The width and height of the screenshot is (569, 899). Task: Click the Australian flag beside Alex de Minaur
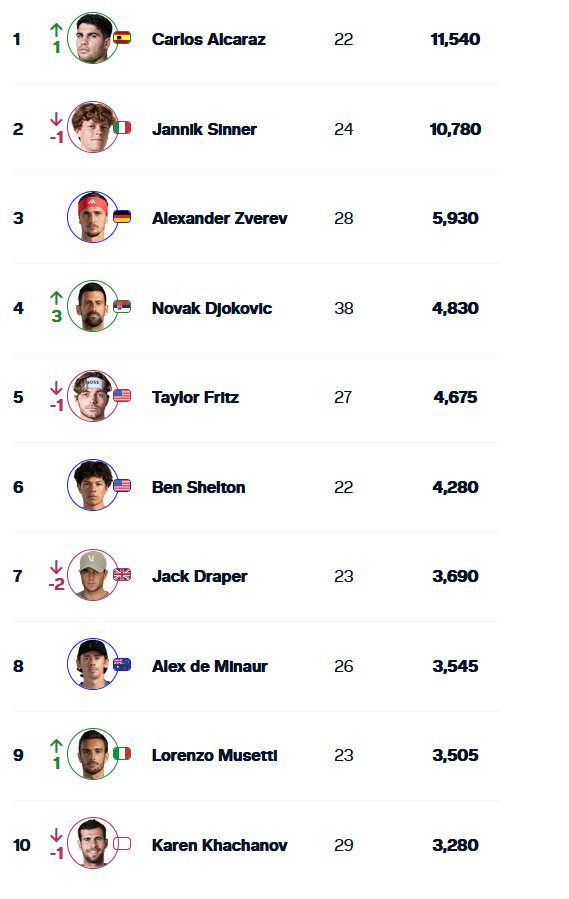point(122,665)
